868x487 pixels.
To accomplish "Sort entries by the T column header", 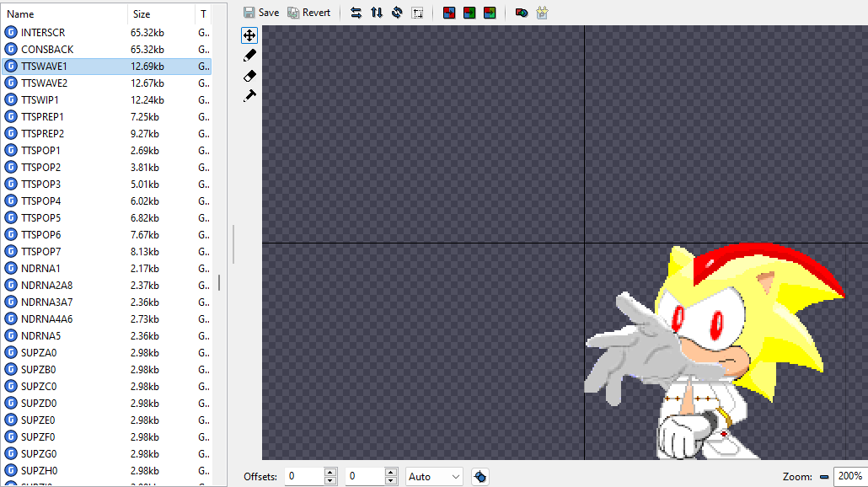I will 203,13.
